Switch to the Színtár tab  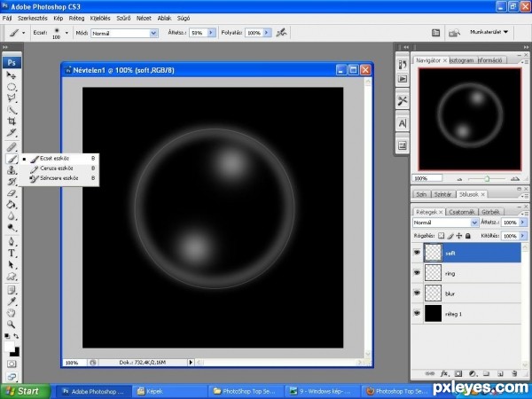(x=442, y=194)
